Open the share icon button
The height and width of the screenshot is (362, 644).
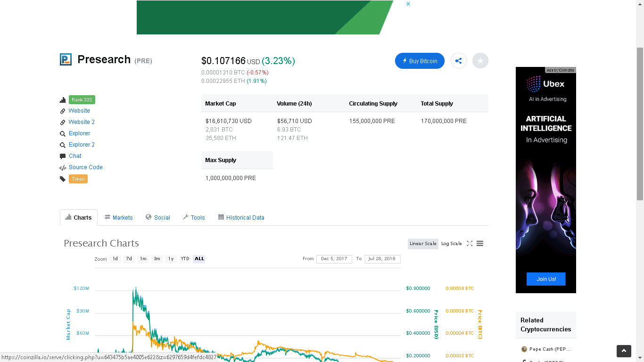tap(459, 61)
